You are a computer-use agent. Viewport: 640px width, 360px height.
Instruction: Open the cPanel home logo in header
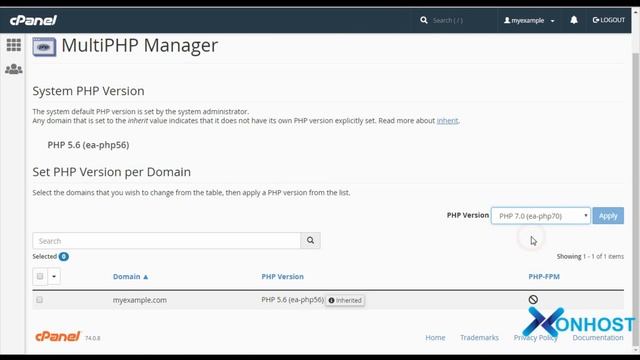33,20
